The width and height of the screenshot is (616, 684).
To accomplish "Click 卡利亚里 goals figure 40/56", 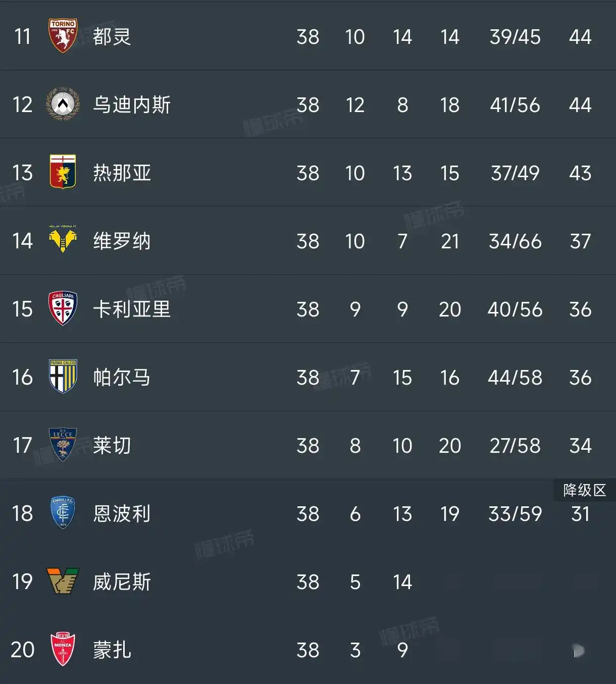I will (515, 309).
